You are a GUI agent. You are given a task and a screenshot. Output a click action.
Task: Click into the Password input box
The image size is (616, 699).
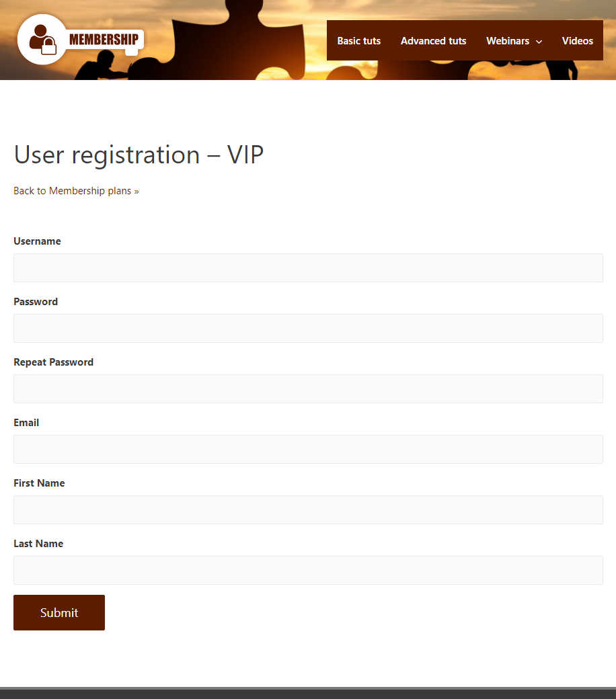[308, 329]
